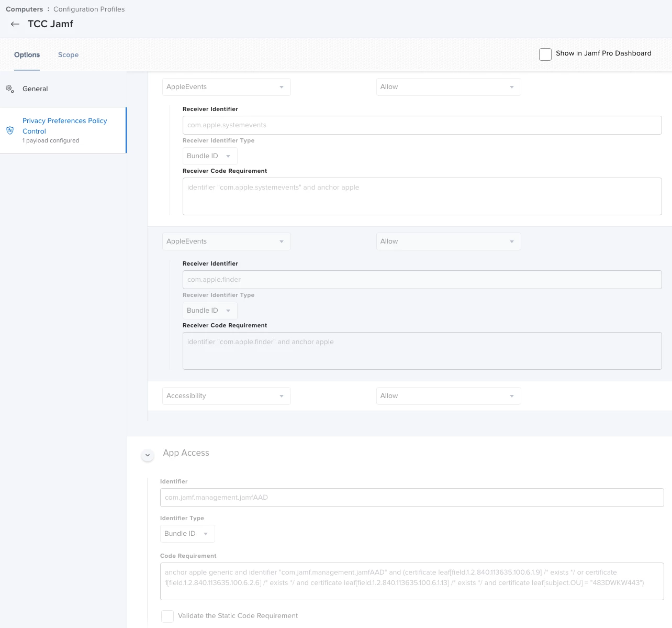Click the General gear icon in sidebar
The image size is (672, 628).
point(10,89)
